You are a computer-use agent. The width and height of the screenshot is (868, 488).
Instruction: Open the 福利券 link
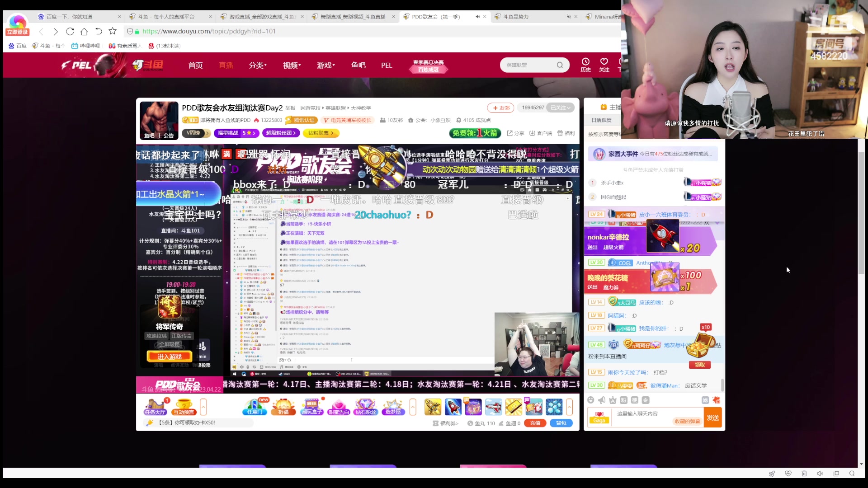tap(445, 423)
